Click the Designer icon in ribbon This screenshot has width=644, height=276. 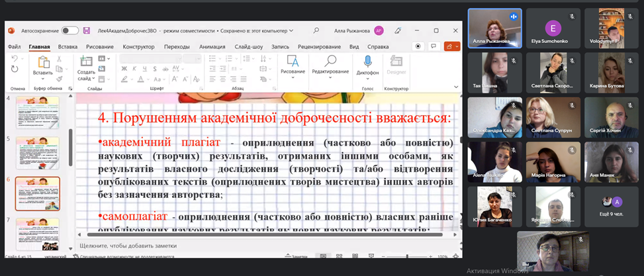tap(396, 62)
